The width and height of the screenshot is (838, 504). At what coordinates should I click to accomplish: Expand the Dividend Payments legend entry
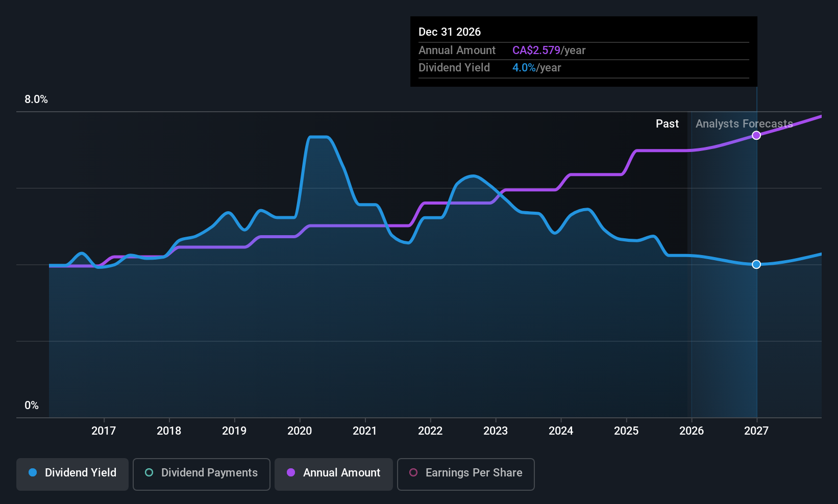click(x=201, y=473)
